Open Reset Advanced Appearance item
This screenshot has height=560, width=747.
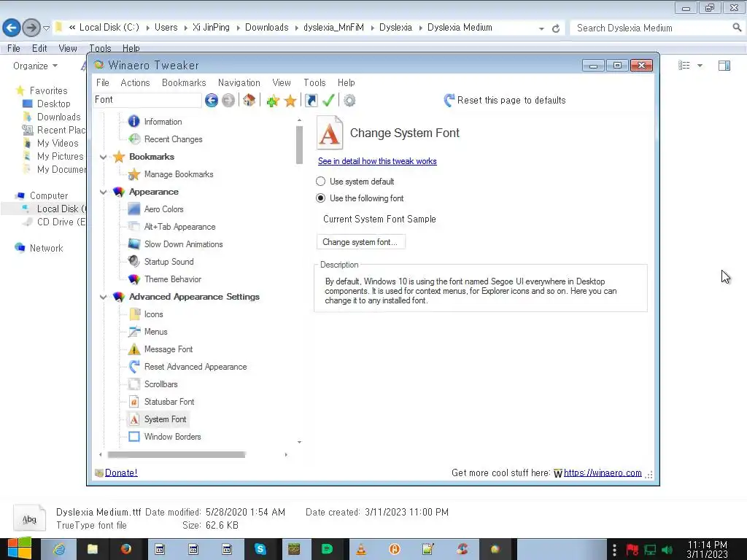click(196, 367)
